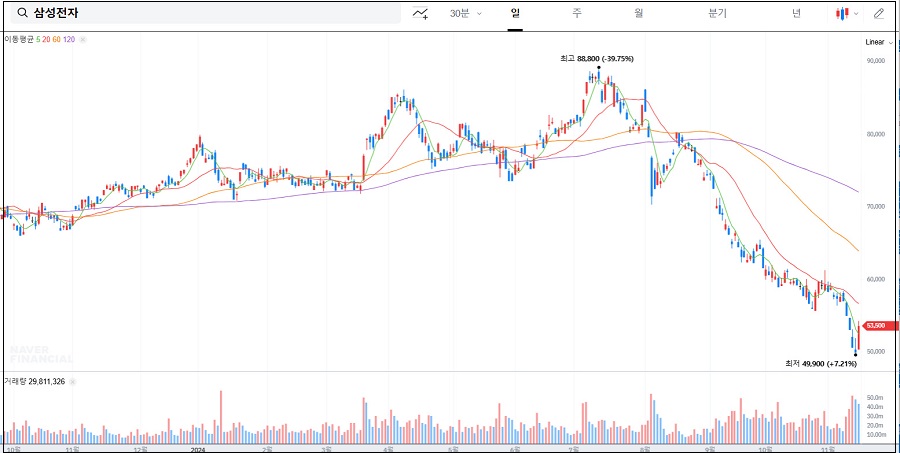Expand the Linear scale dropdown

pyautogui.click(x=879, y=42)
